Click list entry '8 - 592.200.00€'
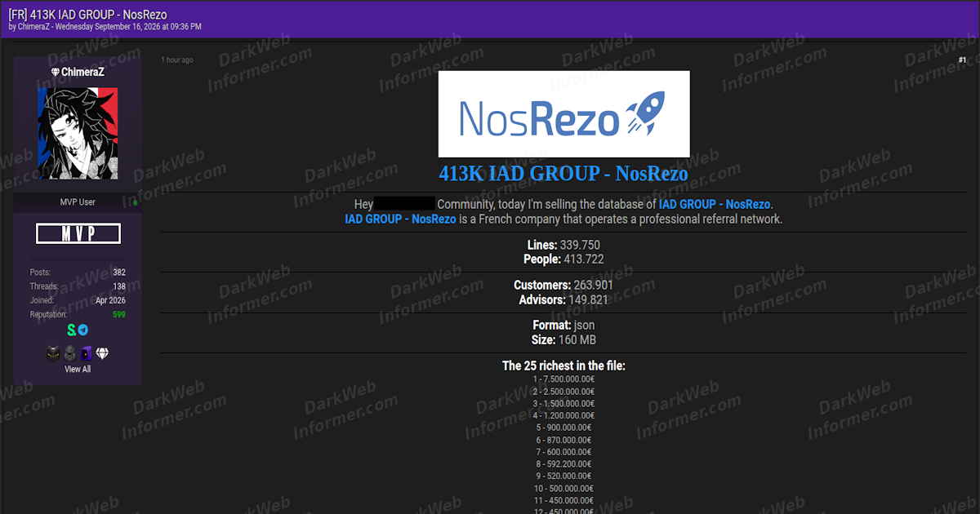This screenshot has height=514, width=980. [563, 464]
